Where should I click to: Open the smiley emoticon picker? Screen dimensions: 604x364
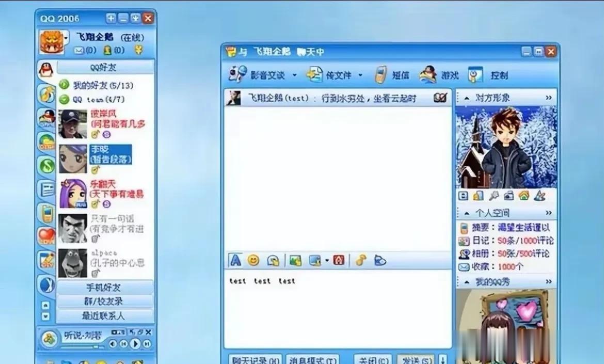(x=253, y=261)
